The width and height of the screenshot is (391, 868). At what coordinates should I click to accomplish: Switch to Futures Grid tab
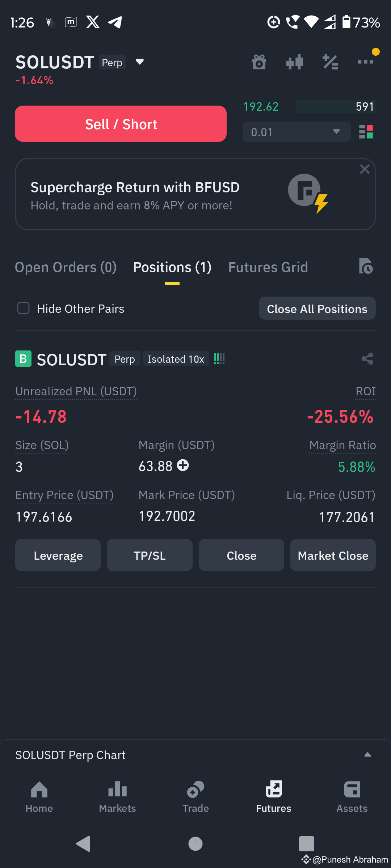coord(268,267)
